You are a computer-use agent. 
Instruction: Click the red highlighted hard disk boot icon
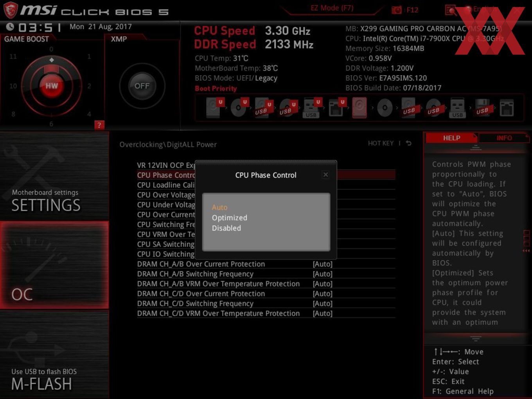click(x=359, y=108)
